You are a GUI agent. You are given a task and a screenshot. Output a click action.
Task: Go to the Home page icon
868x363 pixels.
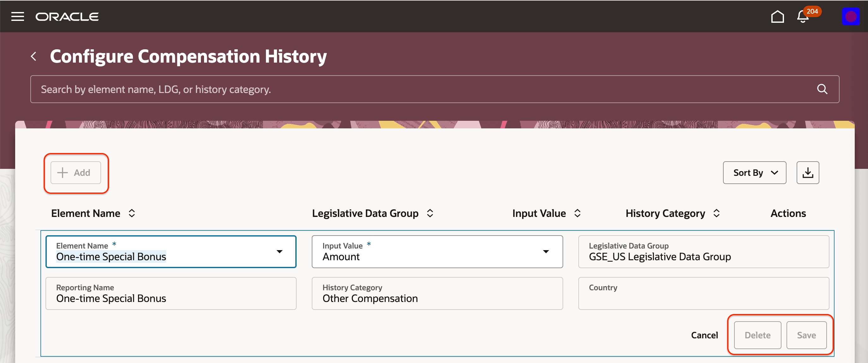(x=778, y=16)
